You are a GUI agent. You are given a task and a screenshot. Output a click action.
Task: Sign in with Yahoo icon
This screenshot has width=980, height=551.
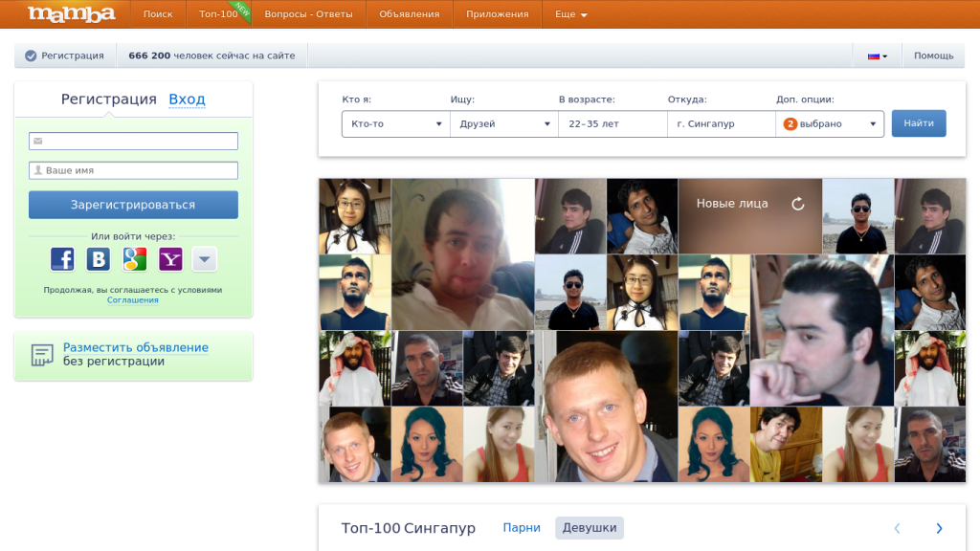click(170, 258)
